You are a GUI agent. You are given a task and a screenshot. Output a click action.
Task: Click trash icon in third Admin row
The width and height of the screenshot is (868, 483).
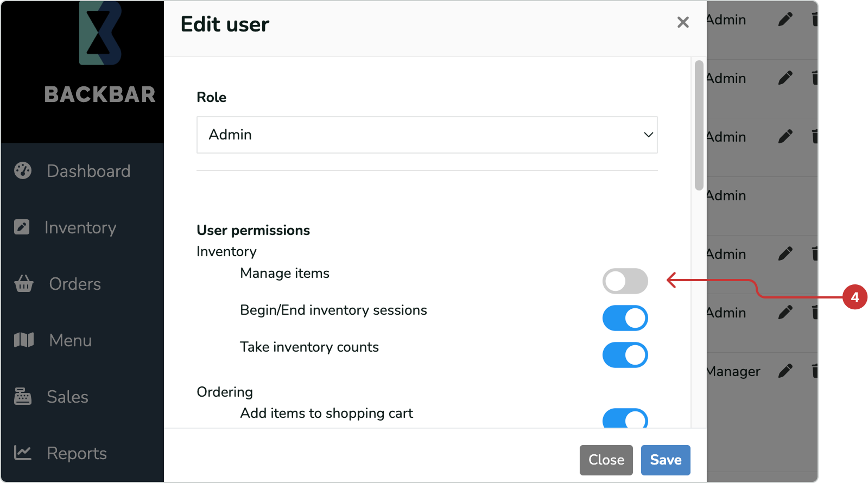[814, 136]
